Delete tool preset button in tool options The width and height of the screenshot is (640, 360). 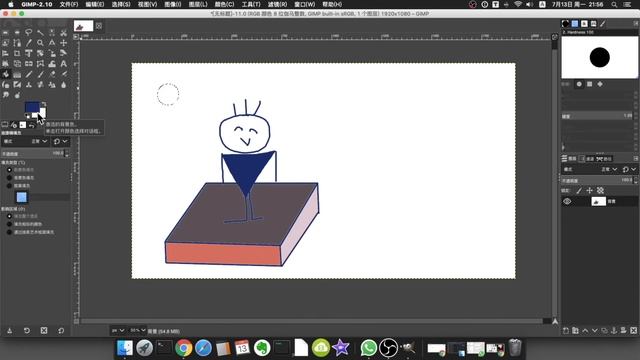click(x=44, y=331)
